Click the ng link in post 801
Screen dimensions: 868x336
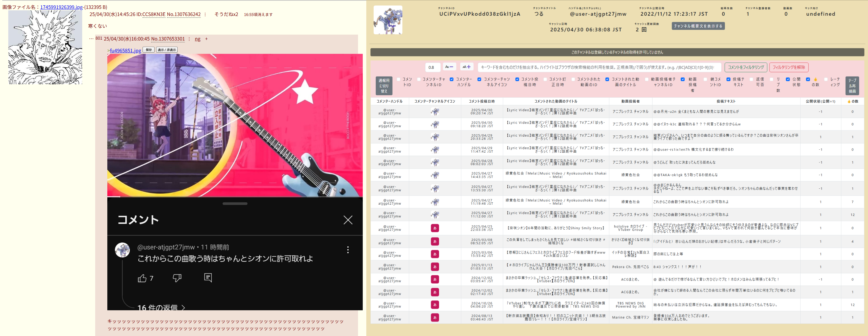point(197,39)
